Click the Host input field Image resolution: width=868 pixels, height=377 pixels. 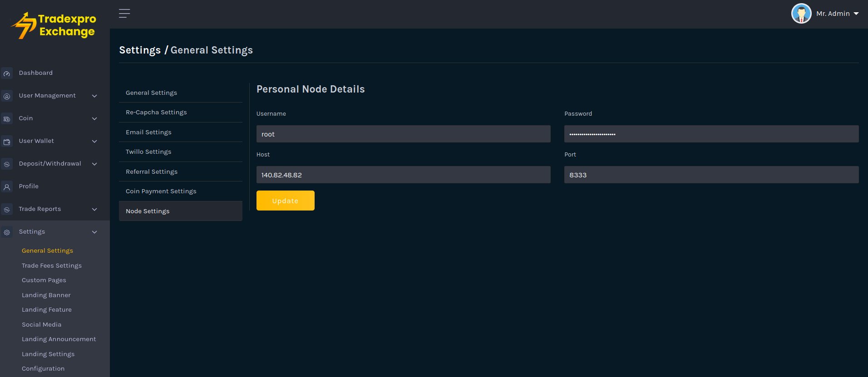[403, 175]
